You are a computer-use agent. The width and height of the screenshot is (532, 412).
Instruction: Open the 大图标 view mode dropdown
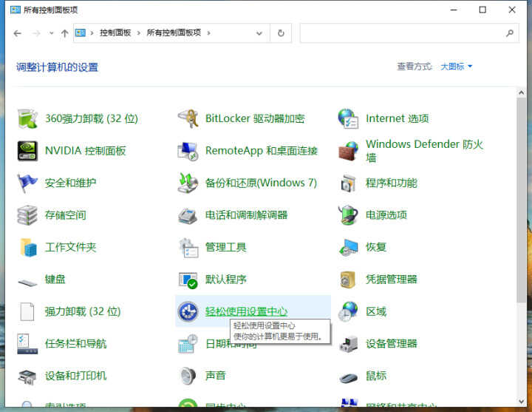(456, 67)
